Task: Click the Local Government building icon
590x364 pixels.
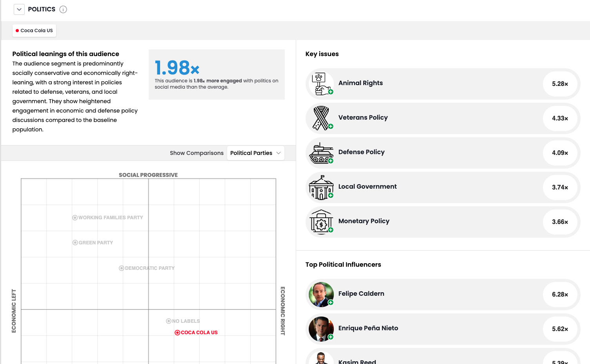Action: (x=321, y=187)
